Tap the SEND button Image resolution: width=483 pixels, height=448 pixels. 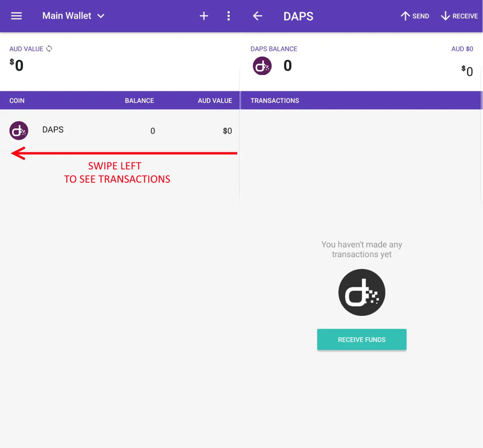pos(415,16)
